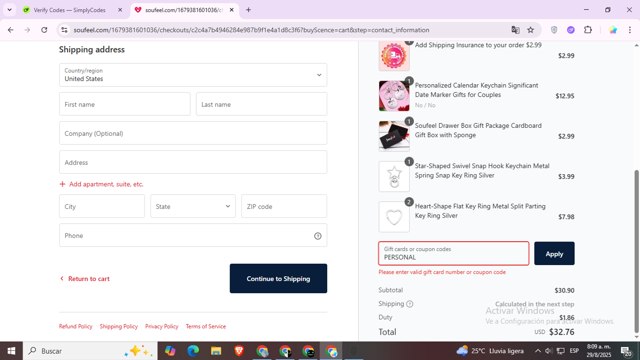Open the Privacy Policy link
640x360 pixels.
click(x=162, y=326)
